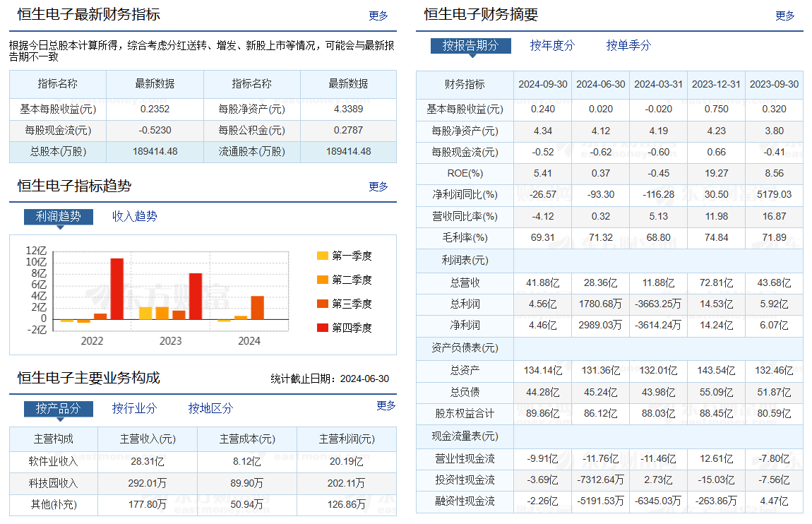Click 2024-06-30 ROE value 0.37
The width and height of the screenshot is (812, 524).
click(x=601, y=174)
